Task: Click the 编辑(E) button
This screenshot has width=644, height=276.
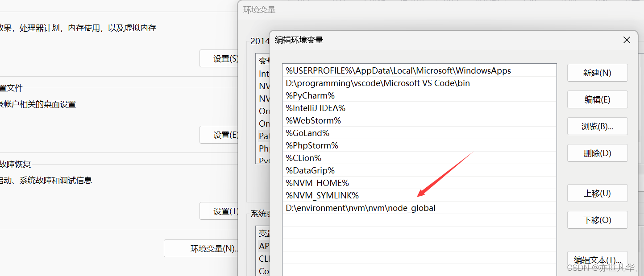Action: [x=597, y=100]
